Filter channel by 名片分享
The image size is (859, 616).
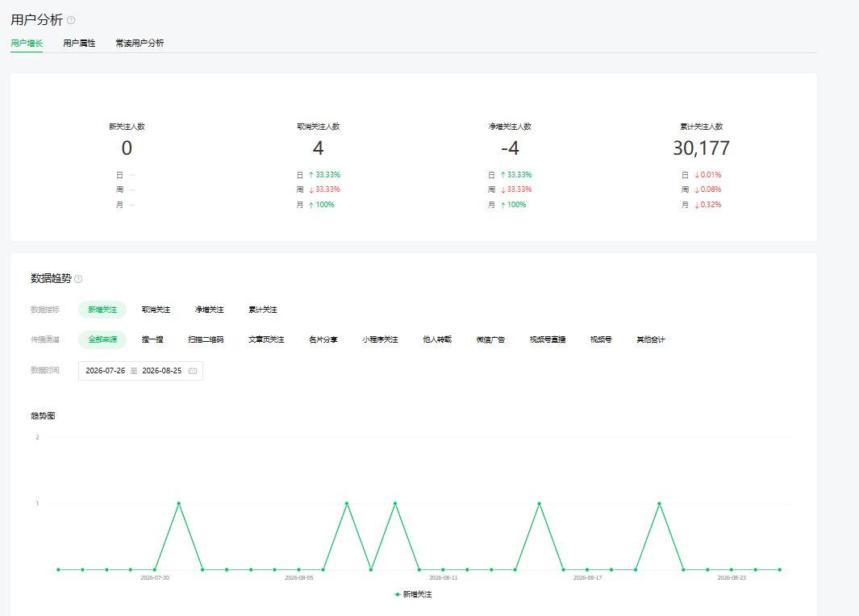point(323,339)
